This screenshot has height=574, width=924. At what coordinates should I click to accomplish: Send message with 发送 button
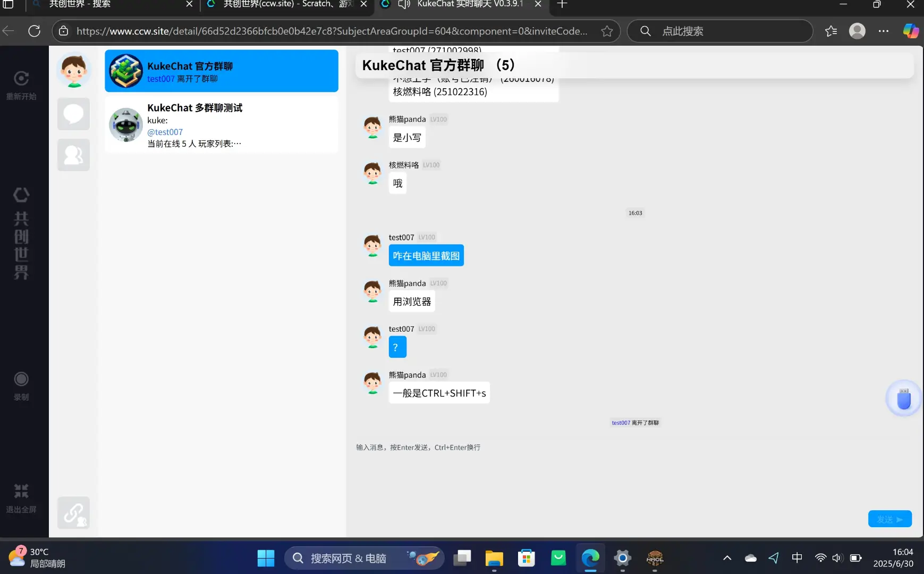890,519
